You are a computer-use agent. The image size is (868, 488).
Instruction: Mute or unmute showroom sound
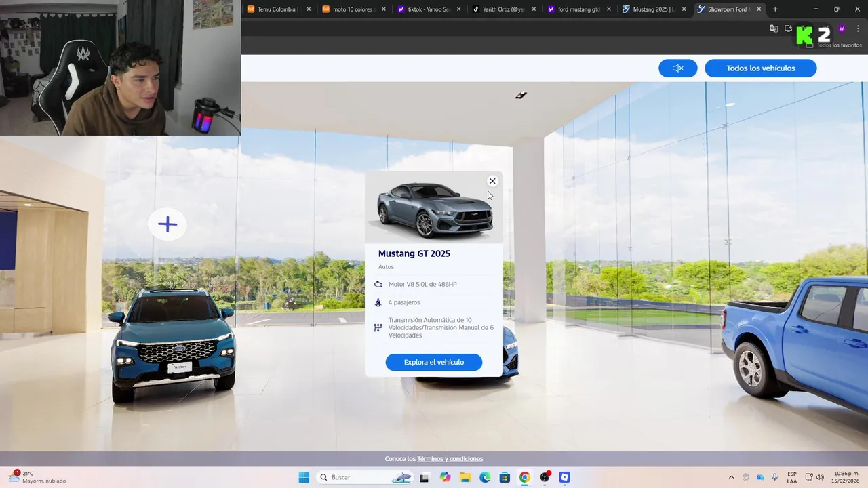(677, 68)
